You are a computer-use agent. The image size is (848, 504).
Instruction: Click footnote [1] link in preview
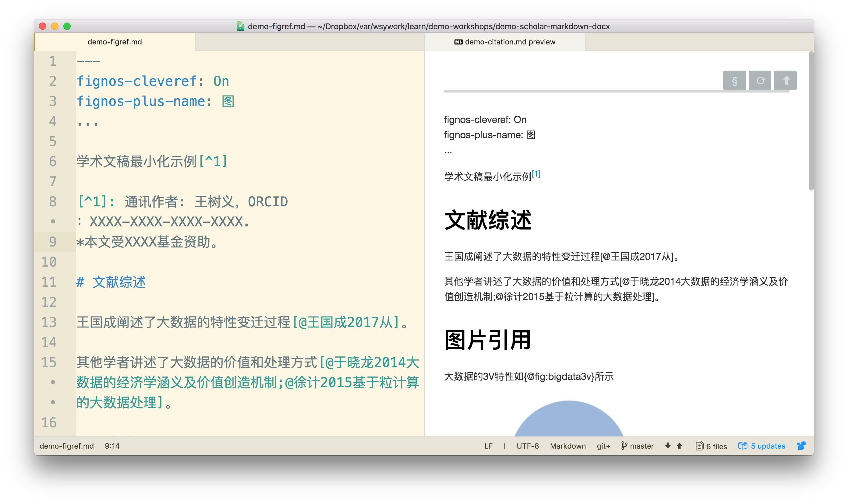tap(536, 174)
